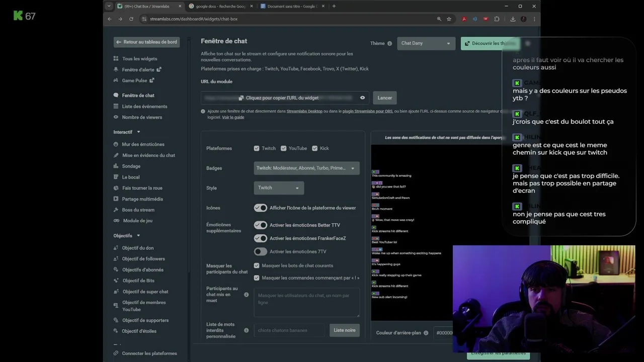644x362 pixels.
Task: Open the Sondage sidebar icon
Action: [116, 166]
